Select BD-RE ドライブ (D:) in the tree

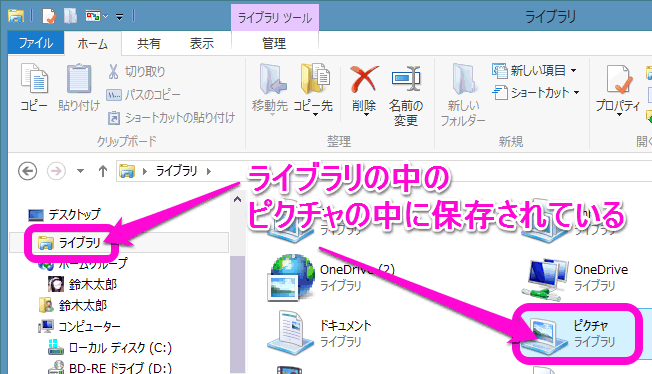click(110, 368)
